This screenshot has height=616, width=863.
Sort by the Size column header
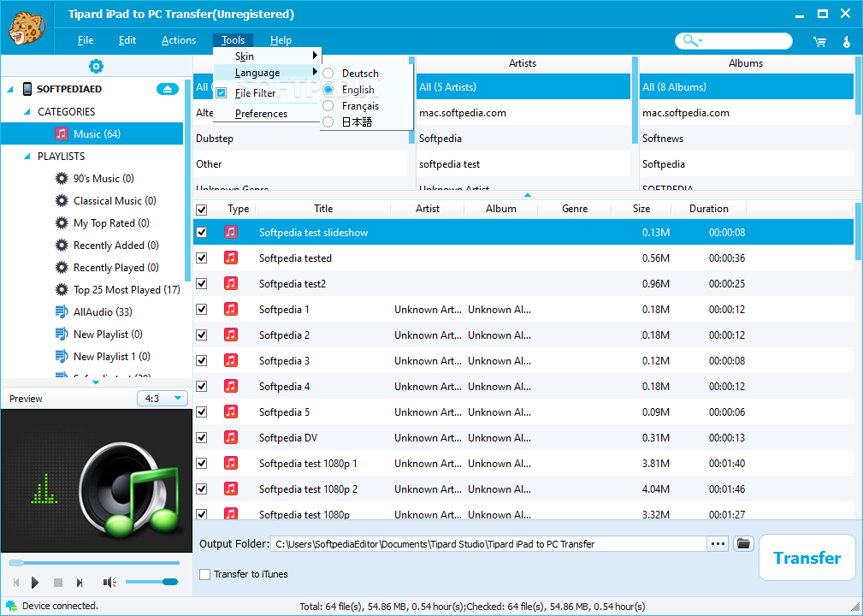point(641,209)
